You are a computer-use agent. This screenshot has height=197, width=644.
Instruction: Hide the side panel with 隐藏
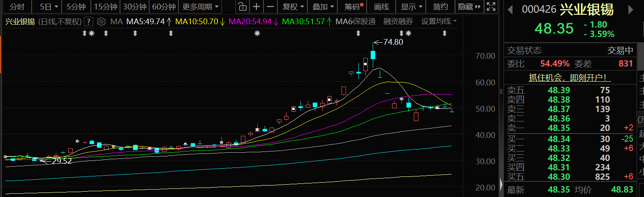pyautogui.click(x=467, y=7)
